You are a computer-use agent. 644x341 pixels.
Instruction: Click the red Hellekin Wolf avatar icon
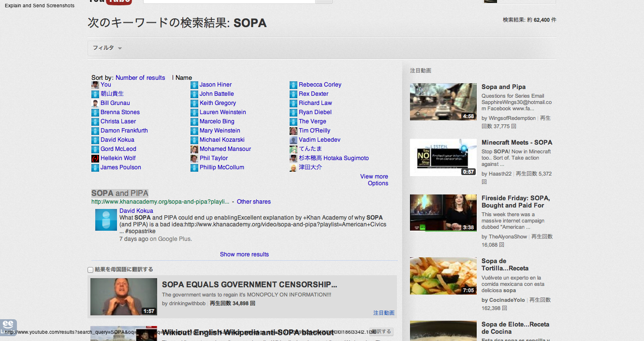[95, 158]
